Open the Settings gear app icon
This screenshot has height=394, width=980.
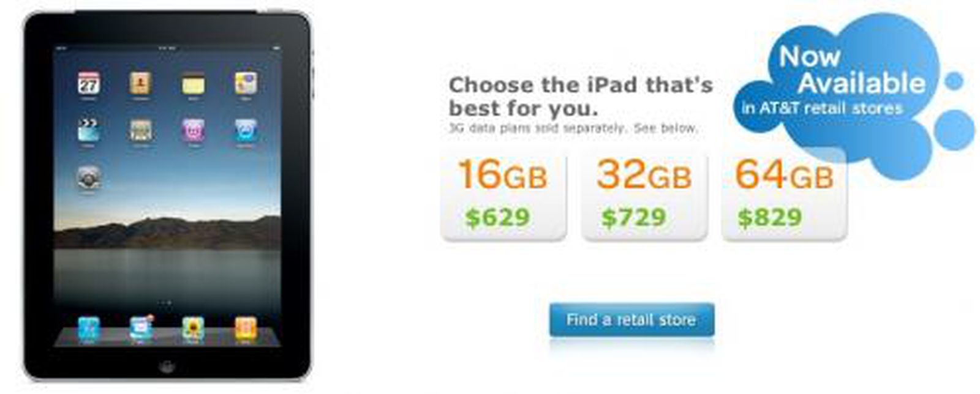pyautogui.click(x=89, y=177)
